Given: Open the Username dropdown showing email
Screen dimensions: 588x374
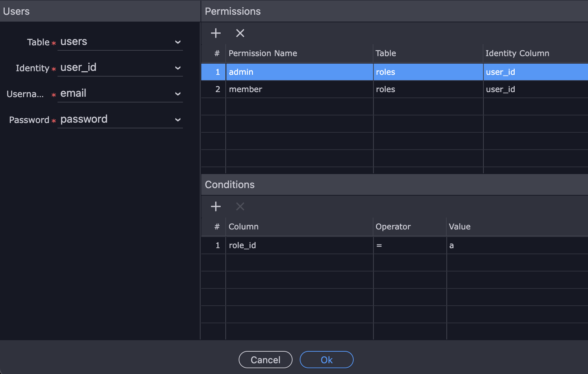Looking at the screenshot, I should (x=120, y=94).
